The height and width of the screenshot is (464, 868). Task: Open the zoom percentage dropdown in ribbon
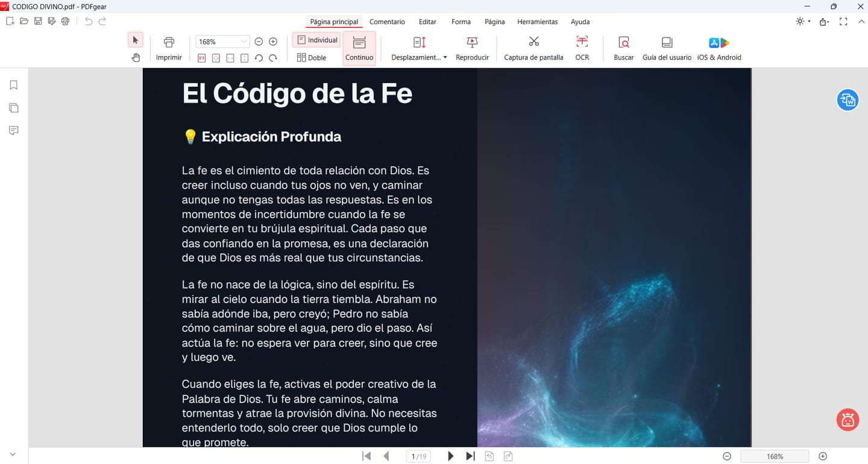click(244, 42)
